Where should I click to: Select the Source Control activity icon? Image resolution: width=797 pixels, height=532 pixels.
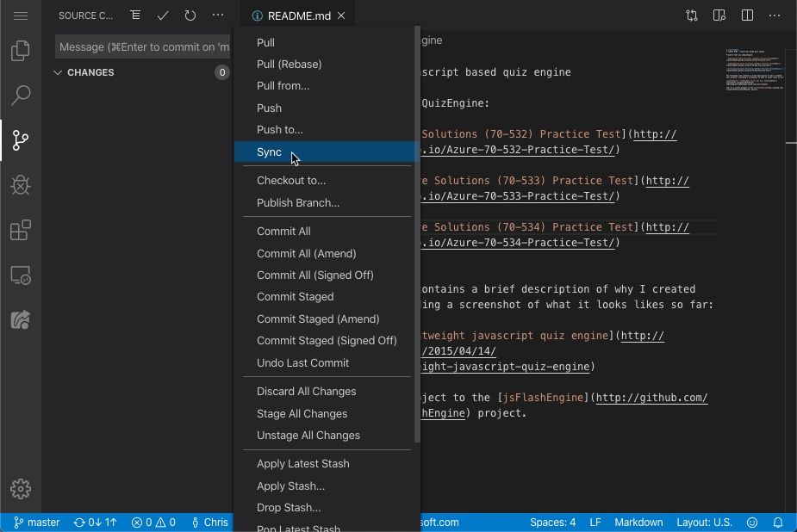(21, 140)
